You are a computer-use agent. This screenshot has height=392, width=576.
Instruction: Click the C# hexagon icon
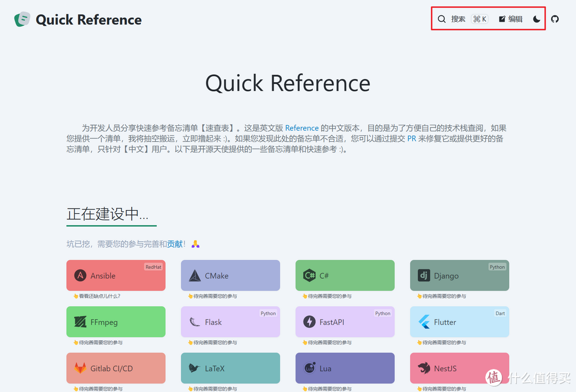click(309, 275)
